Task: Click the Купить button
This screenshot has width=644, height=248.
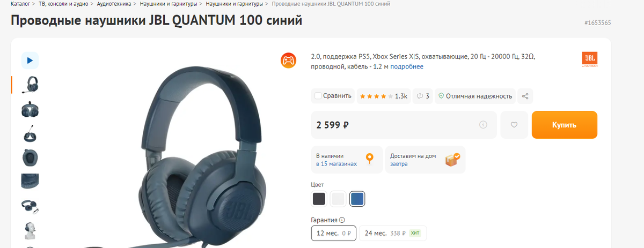Action: point(565,125)
